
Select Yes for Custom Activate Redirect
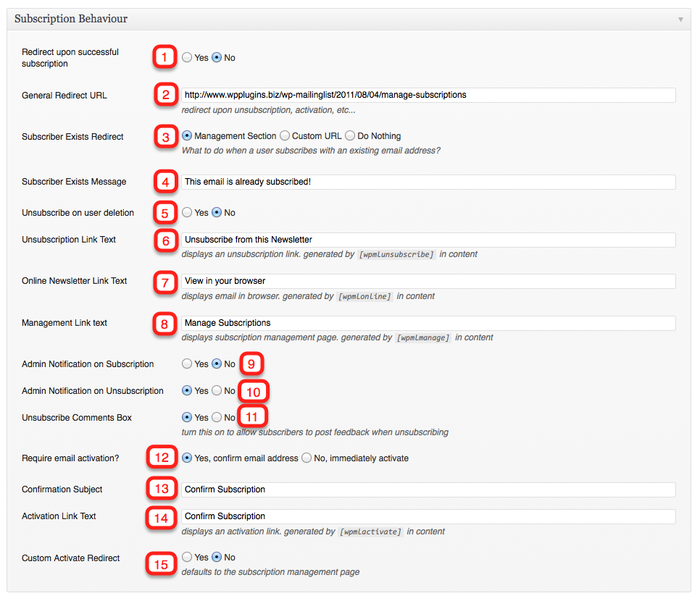click(x=187, y=557)
